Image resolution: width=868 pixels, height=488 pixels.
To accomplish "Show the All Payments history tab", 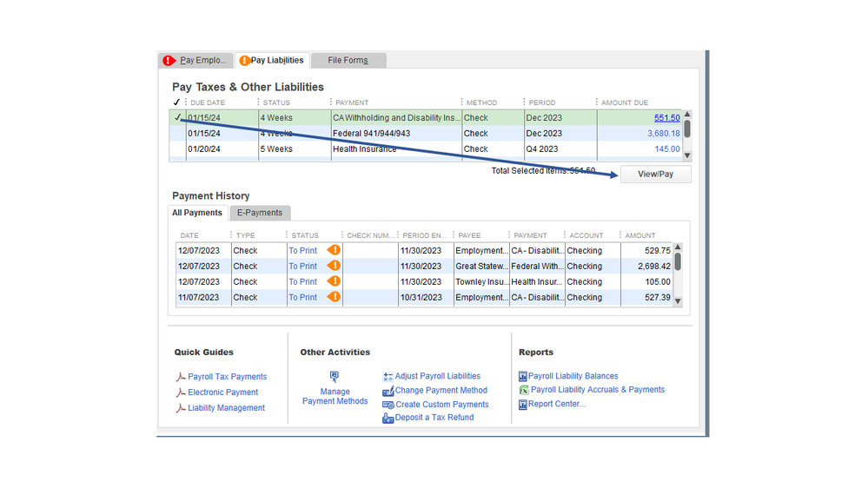I will (197, 213).
